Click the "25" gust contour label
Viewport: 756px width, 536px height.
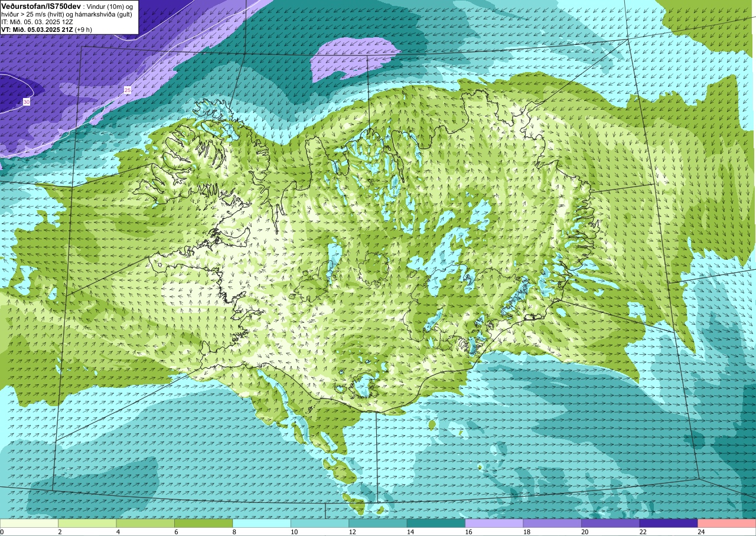(128, 90)
